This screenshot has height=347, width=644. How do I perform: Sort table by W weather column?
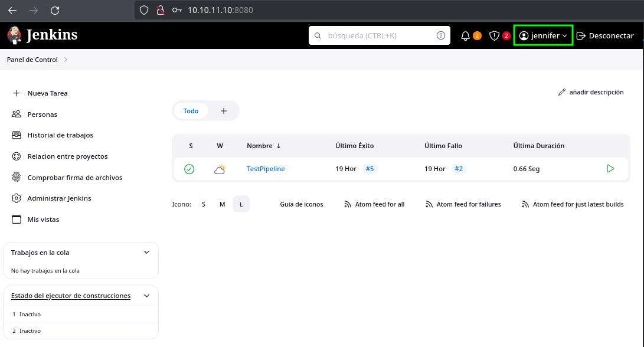[220, 146]
